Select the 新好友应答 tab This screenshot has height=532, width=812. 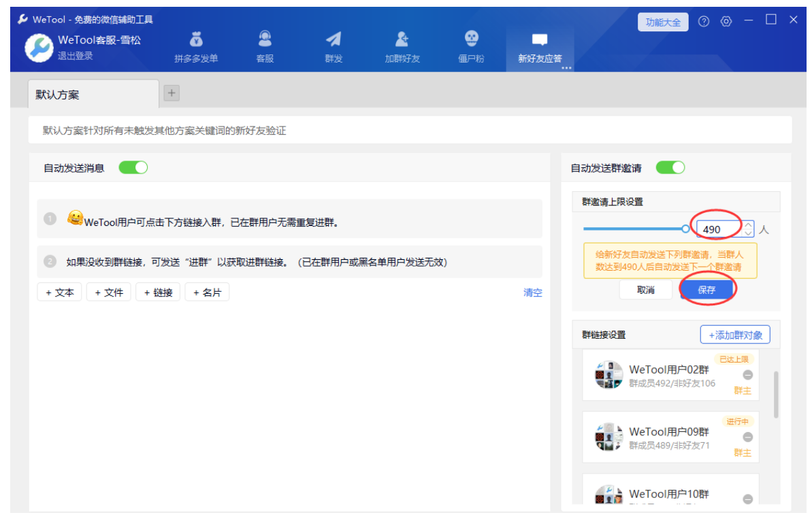click(540, 48)
